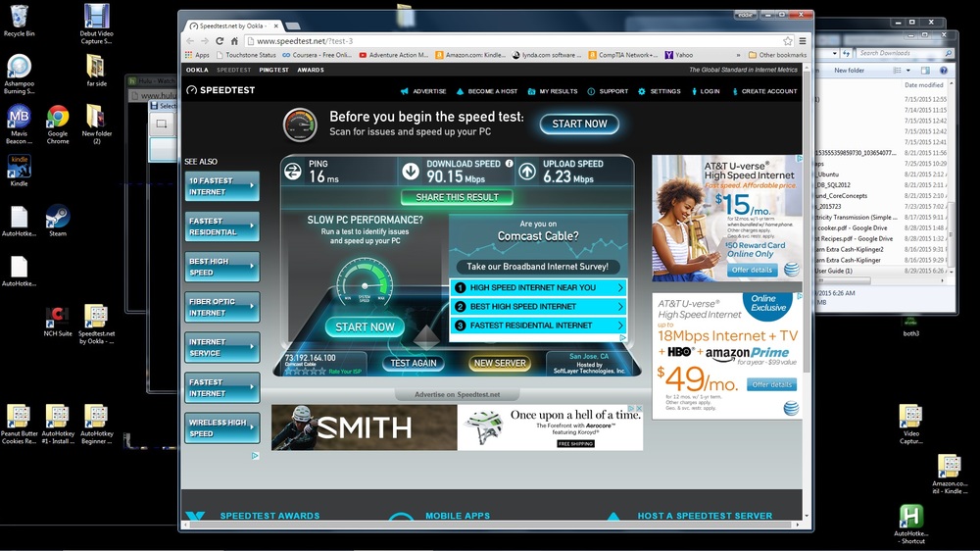980x551 pixels.
Task: Open the Amazon Kindle bookmark
Action: 470,55
